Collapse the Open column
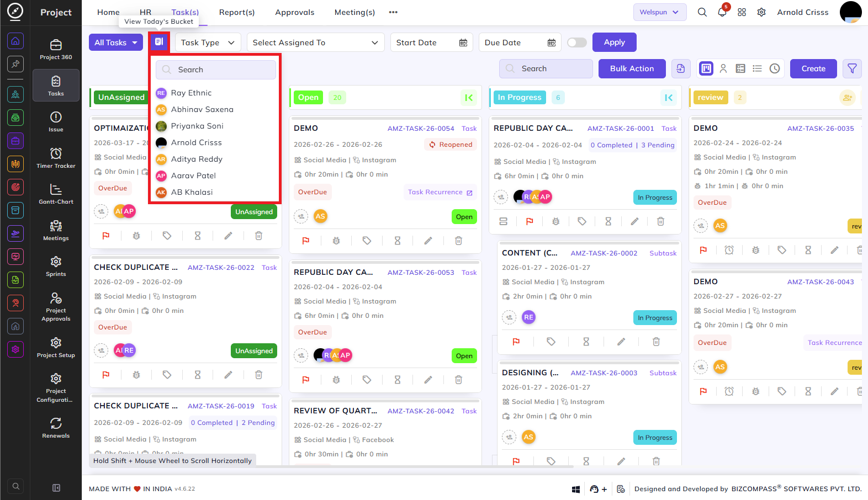 (469, 98)
